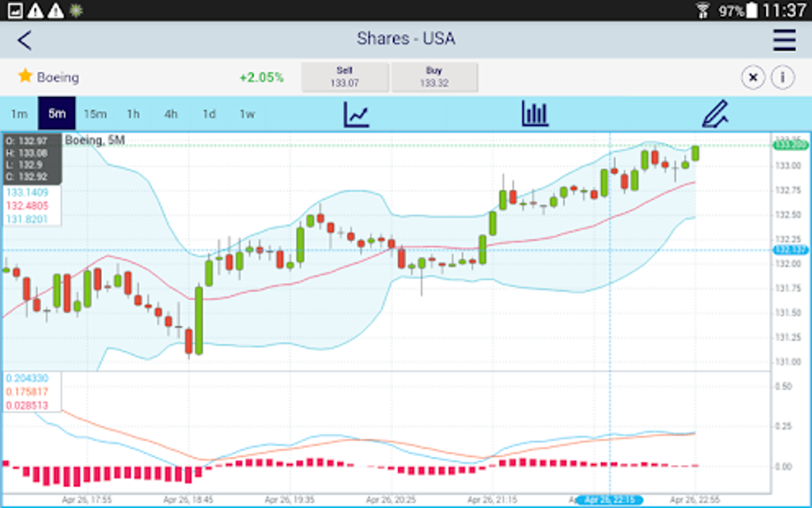The height and width of the screenshot is (508, 812).
Task: Remove Boeing chart with the x icon
Action: tap(752, 77)
